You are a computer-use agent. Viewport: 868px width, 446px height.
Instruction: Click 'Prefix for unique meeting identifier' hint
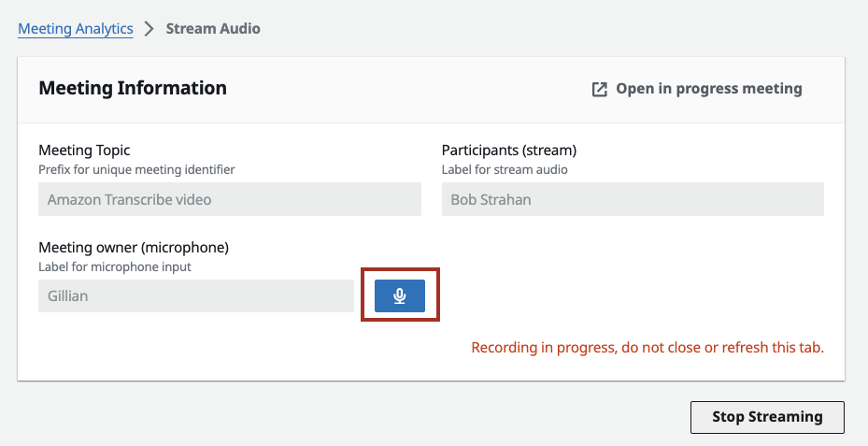(136, 169)
